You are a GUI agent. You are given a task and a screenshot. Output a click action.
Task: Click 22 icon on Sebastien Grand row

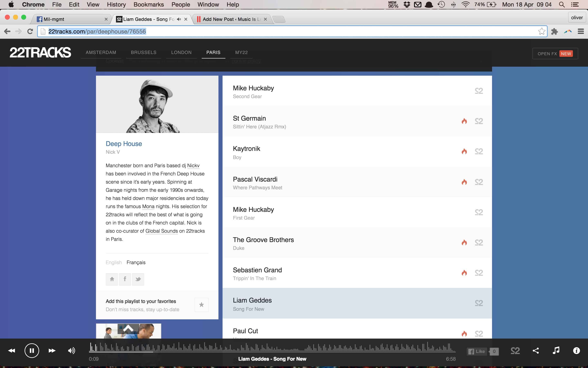tap(479, 273)
